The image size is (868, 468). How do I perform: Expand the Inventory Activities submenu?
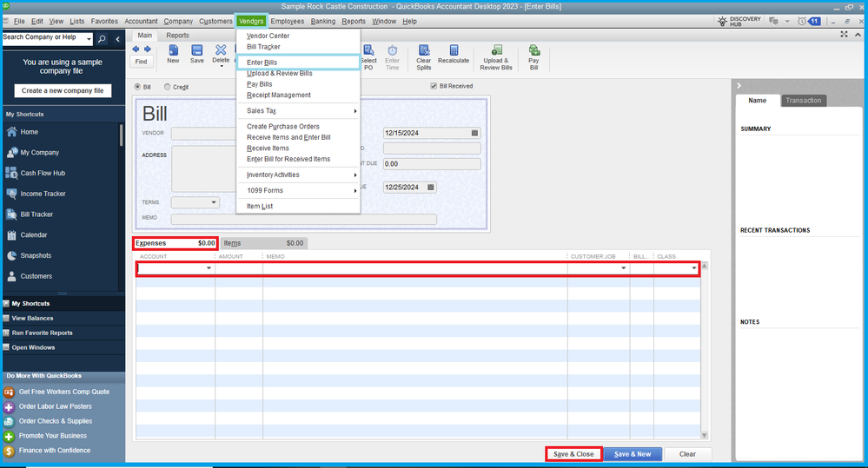coord(354,175)
